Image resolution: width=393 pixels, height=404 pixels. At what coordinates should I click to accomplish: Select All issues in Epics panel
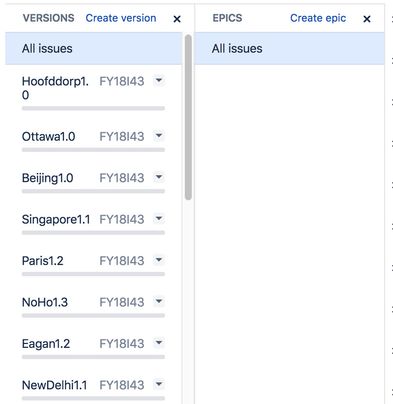tap(289, 49)
